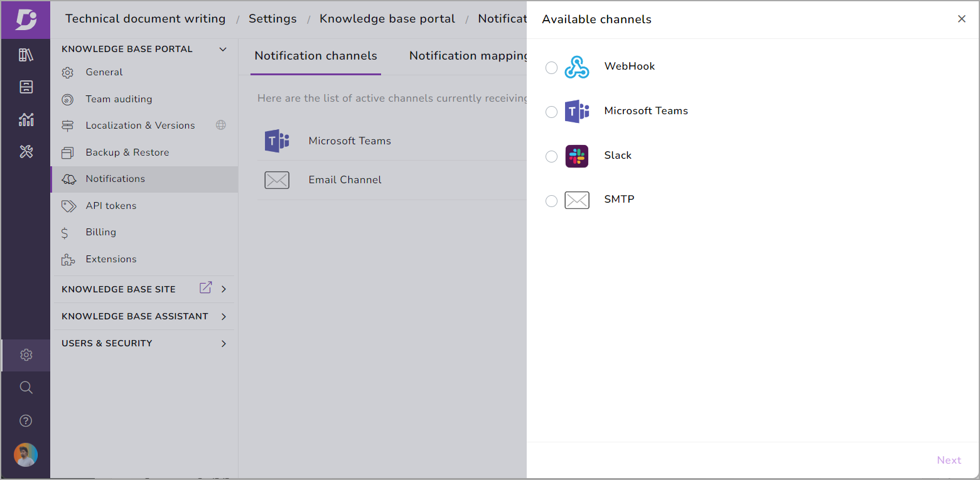Screen dimensions: 980x480
Task: Click the Slack logo icon
Action: pos(576,156)
